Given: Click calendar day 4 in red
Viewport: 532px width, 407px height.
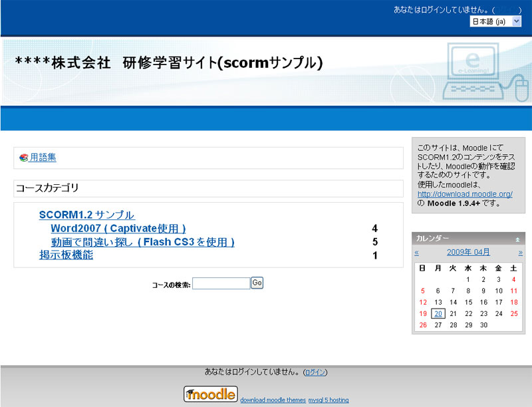Looking at the screenshot, I should (x=513, y=279).
